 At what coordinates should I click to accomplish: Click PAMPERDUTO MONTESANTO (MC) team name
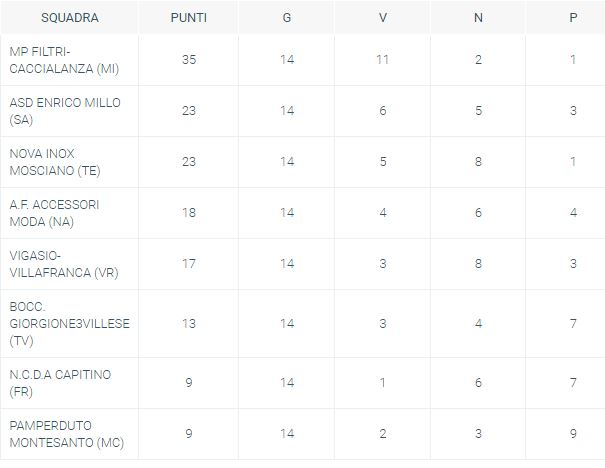[66, 434]
